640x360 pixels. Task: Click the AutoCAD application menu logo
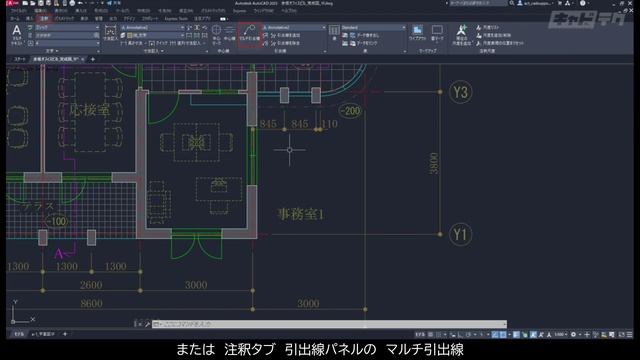12,3
